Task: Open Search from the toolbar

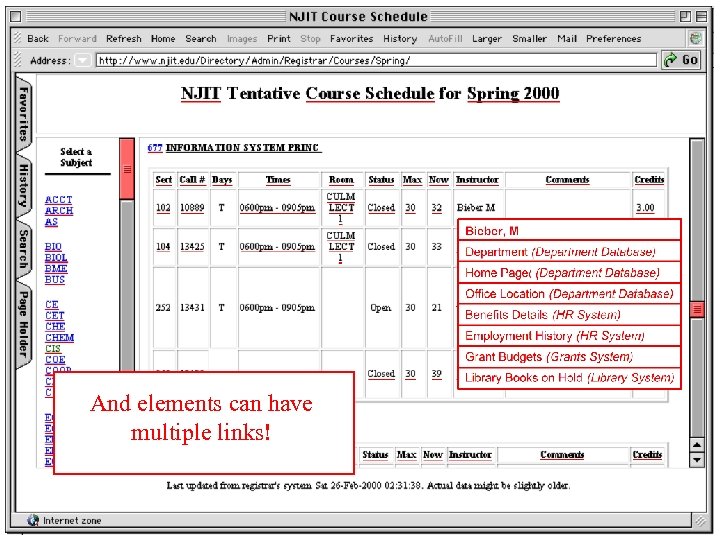Action: pos(201,39)
